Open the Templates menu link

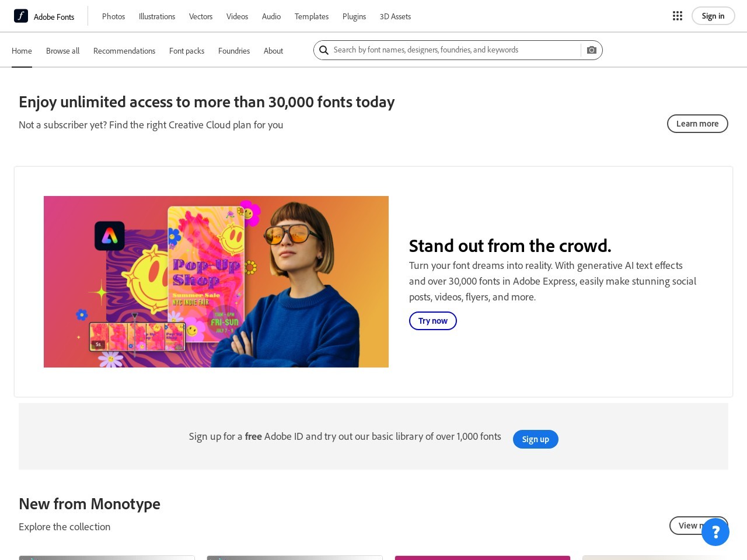click(312, 16)
